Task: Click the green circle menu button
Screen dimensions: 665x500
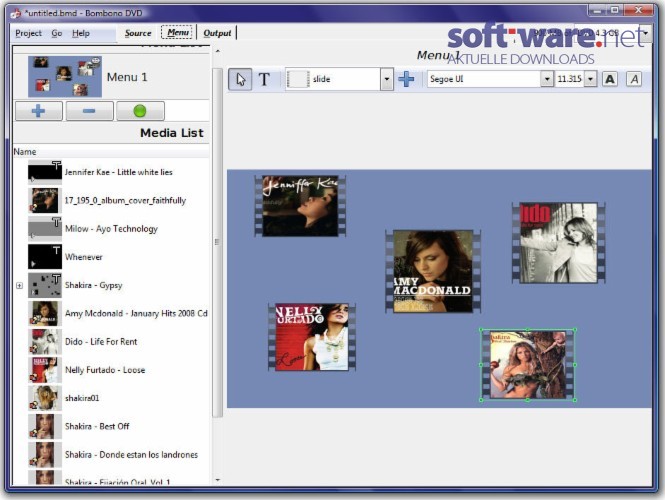Action: [140, 111]
